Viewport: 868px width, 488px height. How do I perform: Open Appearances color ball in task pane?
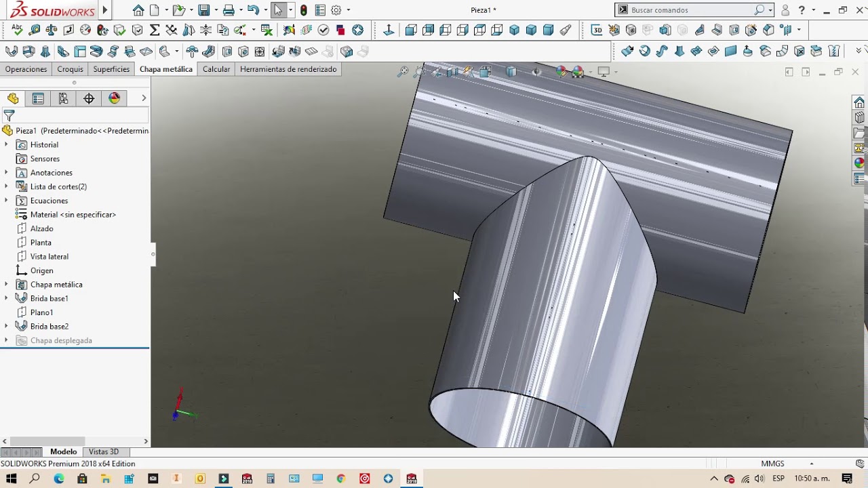(859, 163)
